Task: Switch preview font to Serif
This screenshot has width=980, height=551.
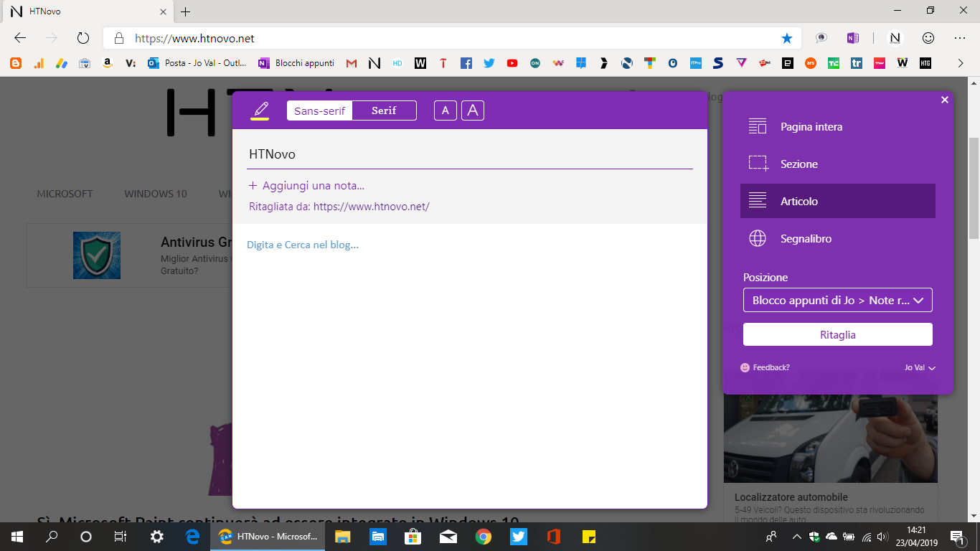Action: point(384,110)
